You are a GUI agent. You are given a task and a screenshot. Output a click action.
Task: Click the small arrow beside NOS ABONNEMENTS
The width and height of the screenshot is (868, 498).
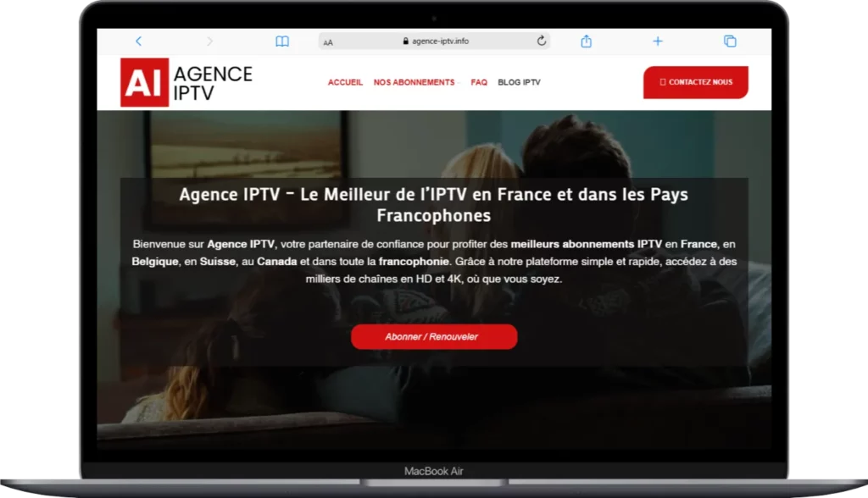pyautogui.click(x=459, y=83)
